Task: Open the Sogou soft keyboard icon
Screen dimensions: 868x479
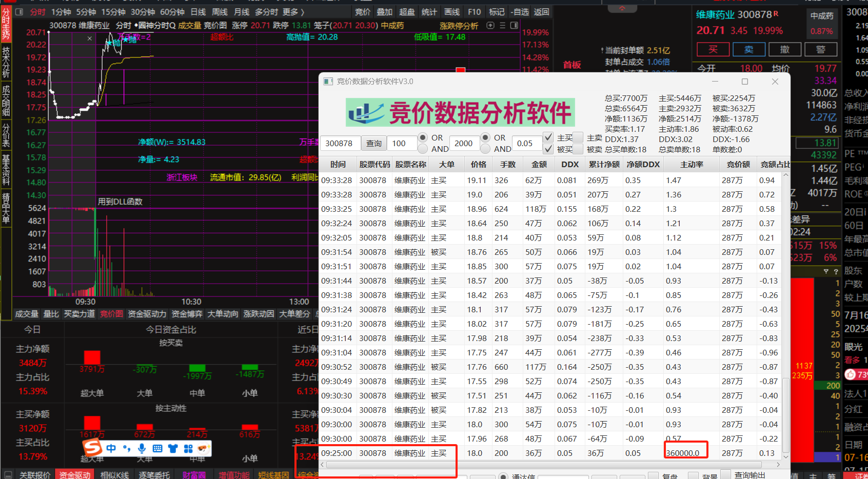Action: (157, 448)
